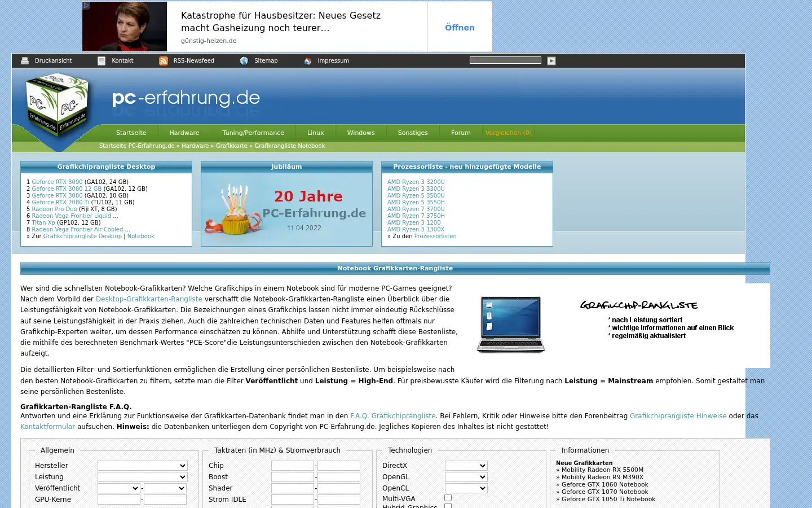Click the search submit arrow button

pos(551,61)
